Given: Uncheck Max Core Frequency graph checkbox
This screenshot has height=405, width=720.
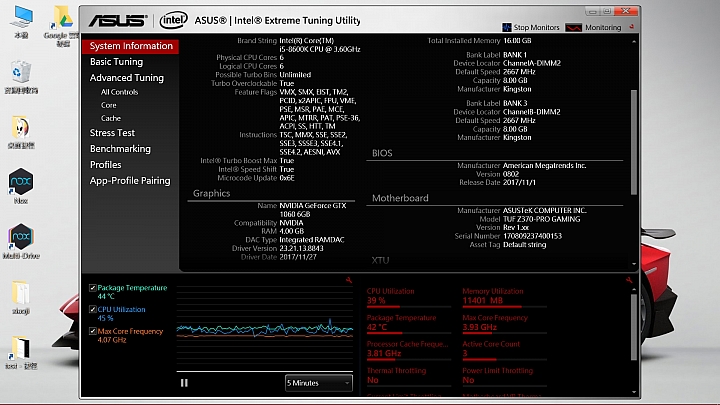Looking at the screenshot, I should click(93, 331).
